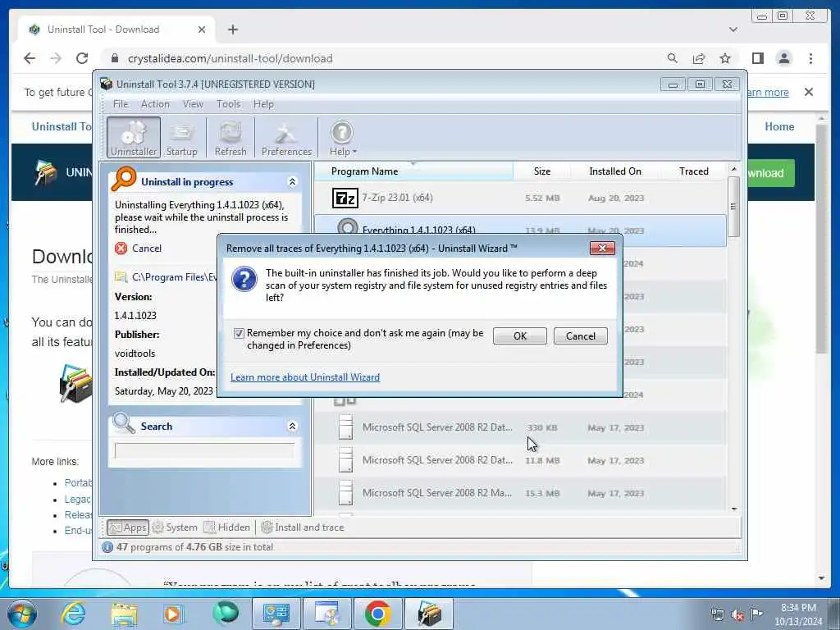
Task: Reload the page in Chrome
Action: tap(82, 58)
